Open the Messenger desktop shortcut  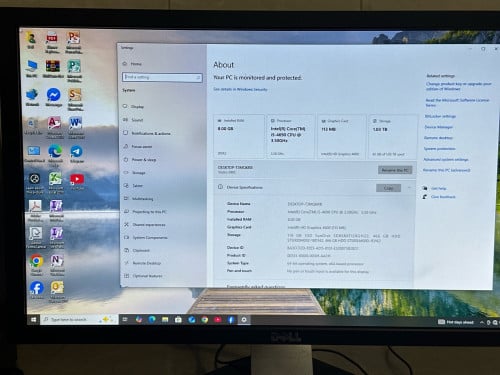(x=53, y=97)
